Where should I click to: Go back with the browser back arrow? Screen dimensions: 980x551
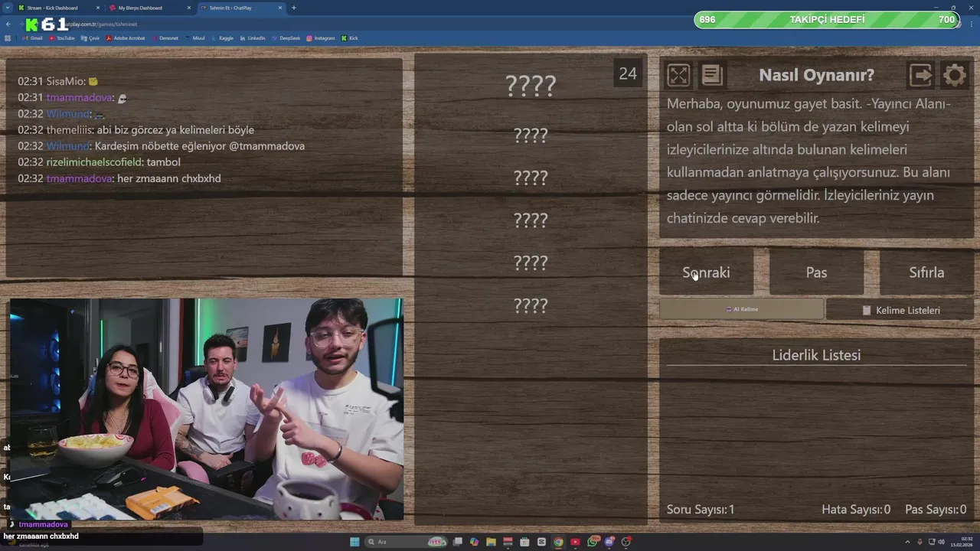8,24
